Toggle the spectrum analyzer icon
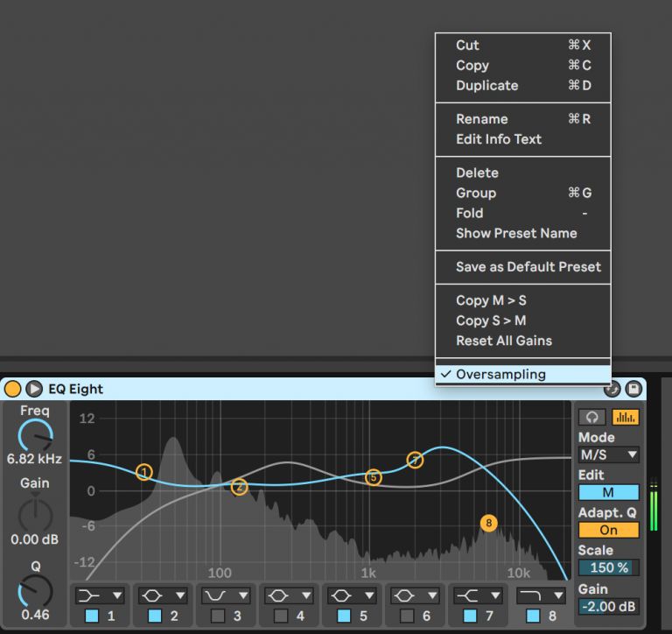 click(x=626, y=417)
